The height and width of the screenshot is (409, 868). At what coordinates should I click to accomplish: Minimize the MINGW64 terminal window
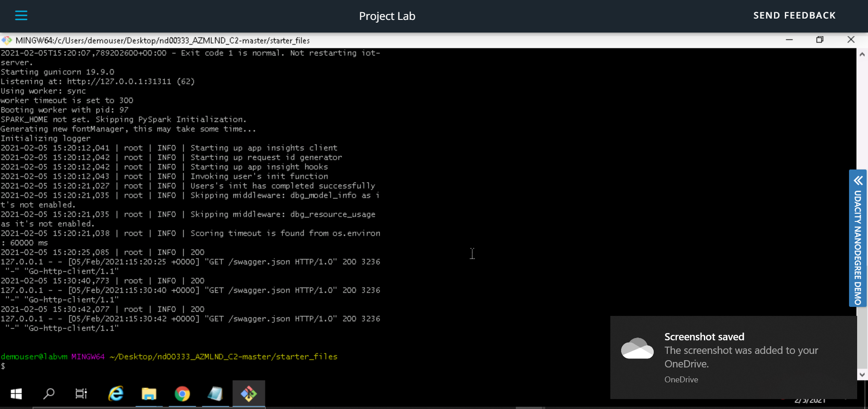(789, 40)
